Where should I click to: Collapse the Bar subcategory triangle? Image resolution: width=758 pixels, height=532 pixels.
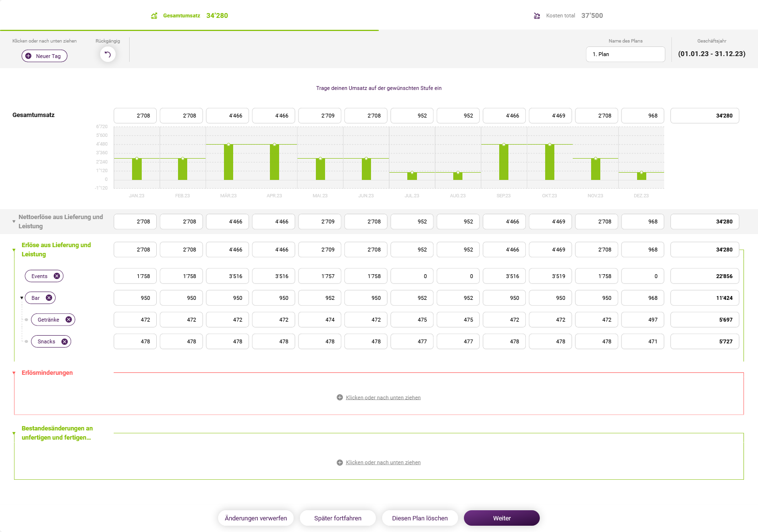tap(21, 297)
